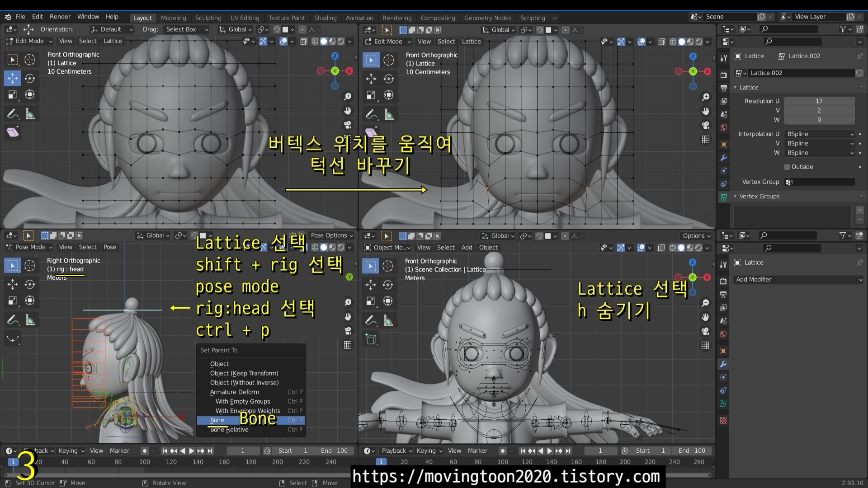Click zoom view icon in top-left viewport
This screenshot has width=868, height=488.
pyautogui.click(x=348, y=97)
